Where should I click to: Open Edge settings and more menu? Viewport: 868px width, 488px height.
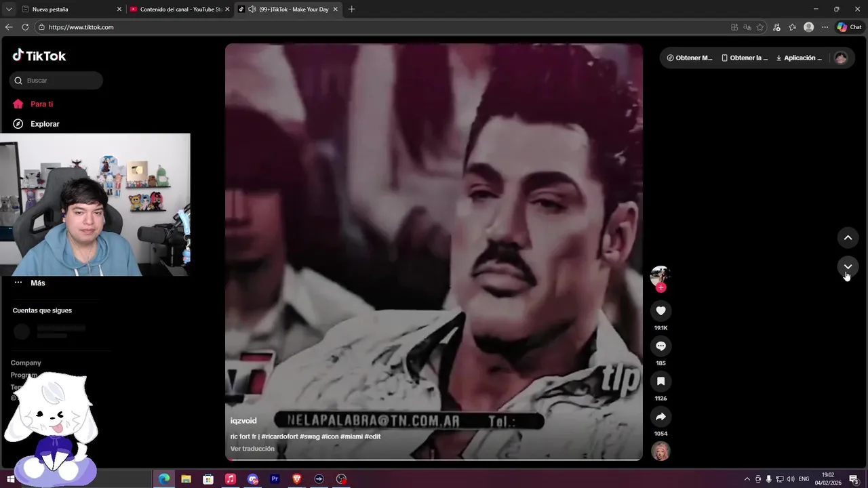[825, 27]
